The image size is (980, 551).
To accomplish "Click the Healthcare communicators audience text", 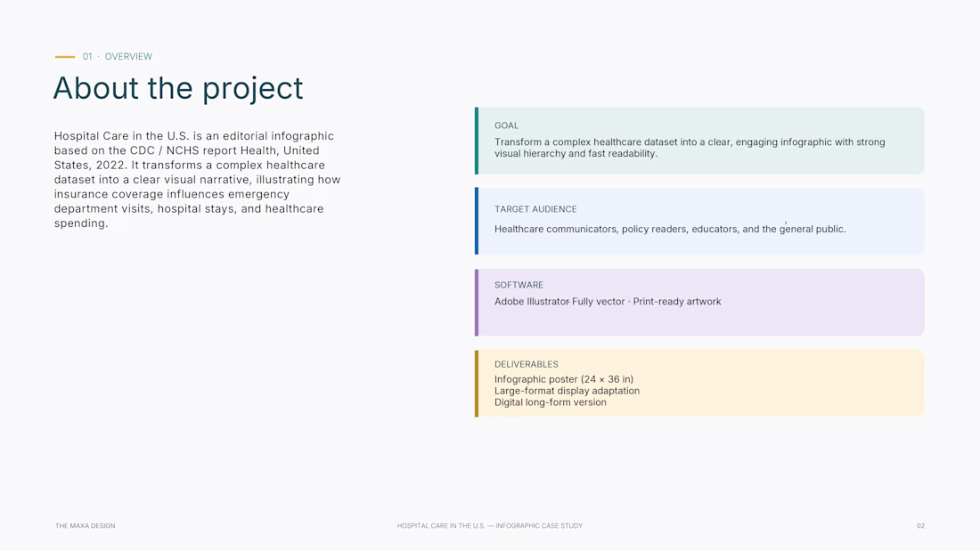I will click(670, 229).
